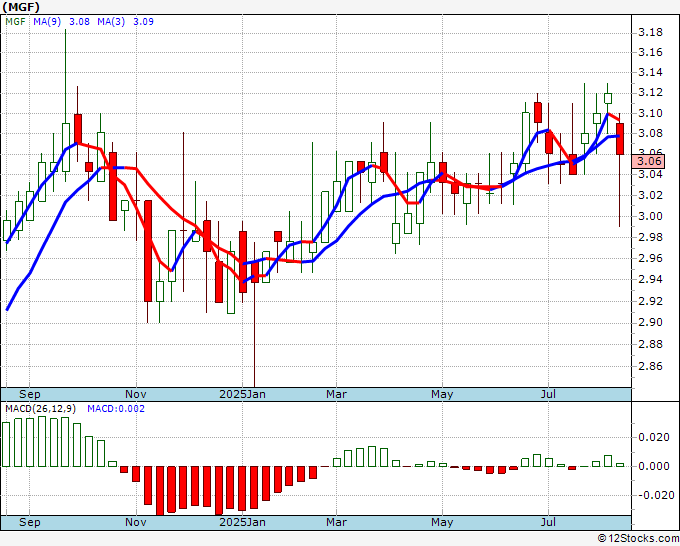Click the MACD:0.002 value label
The width and height of the screenshot is (680, 546).
pos(116,409)
